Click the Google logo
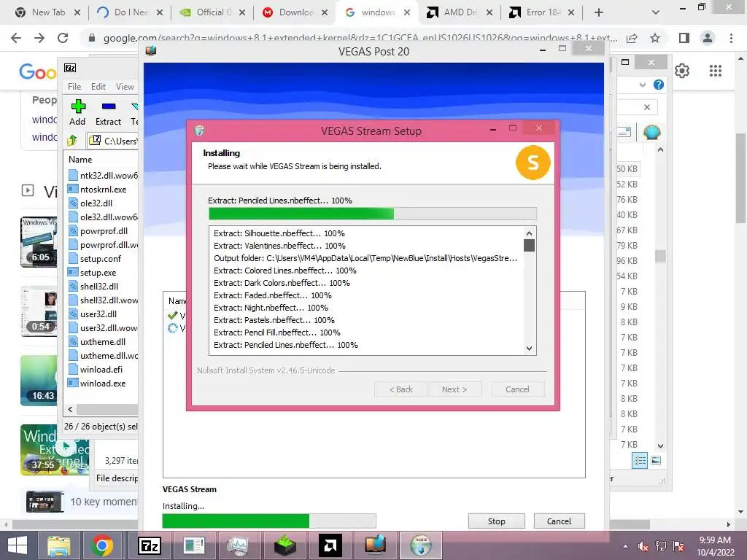The width and height of the screenshot is (747, 560). (38, 72)
